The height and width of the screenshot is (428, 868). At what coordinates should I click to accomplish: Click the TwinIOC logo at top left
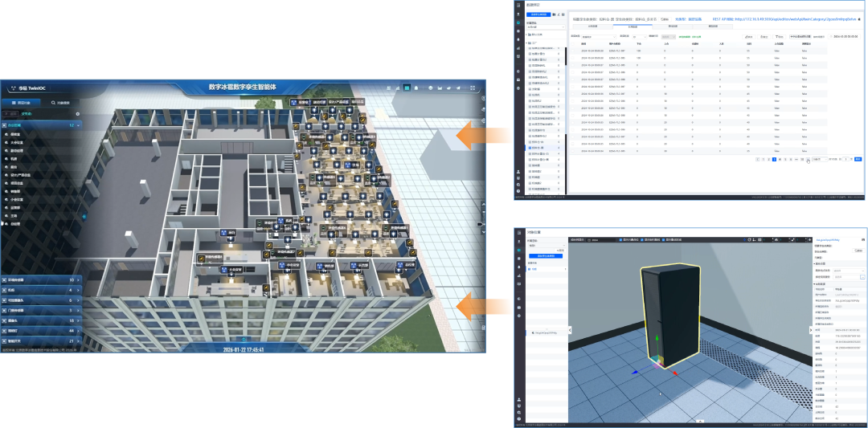[28, 88]
